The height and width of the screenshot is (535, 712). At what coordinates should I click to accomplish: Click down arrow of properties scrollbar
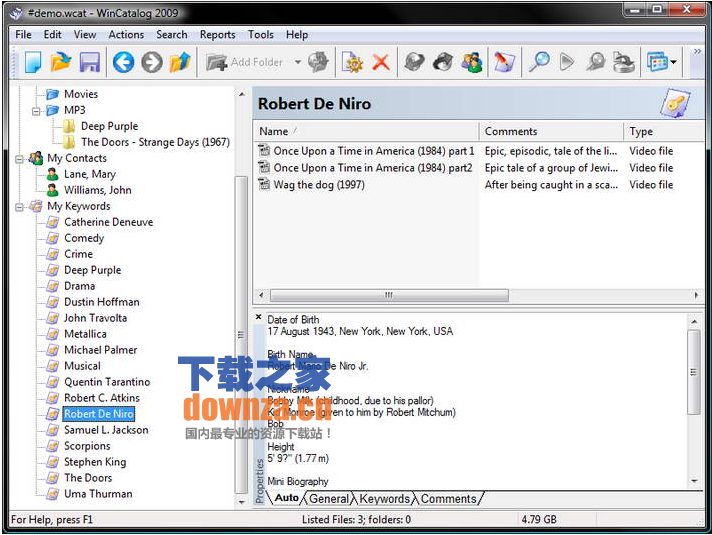pyautogui.click(x=694, y=481)
